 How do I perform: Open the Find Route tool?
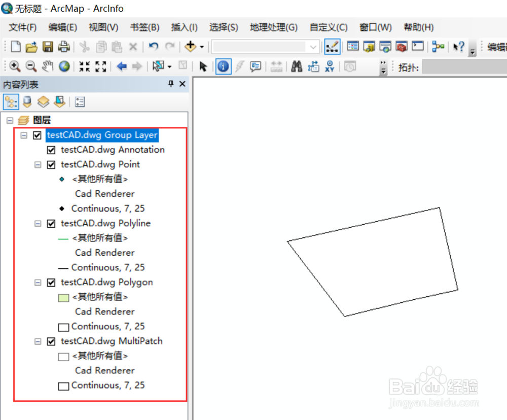[313, 66]
